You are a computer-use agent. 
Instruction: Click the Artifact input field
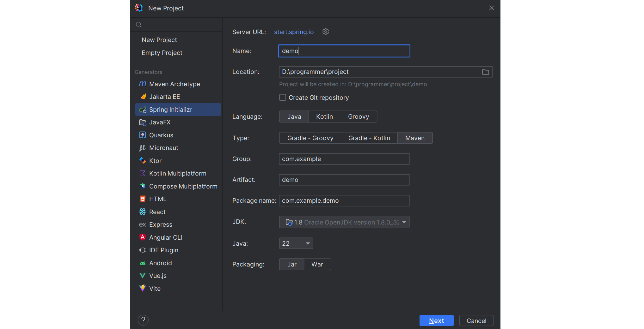point(344,180)
